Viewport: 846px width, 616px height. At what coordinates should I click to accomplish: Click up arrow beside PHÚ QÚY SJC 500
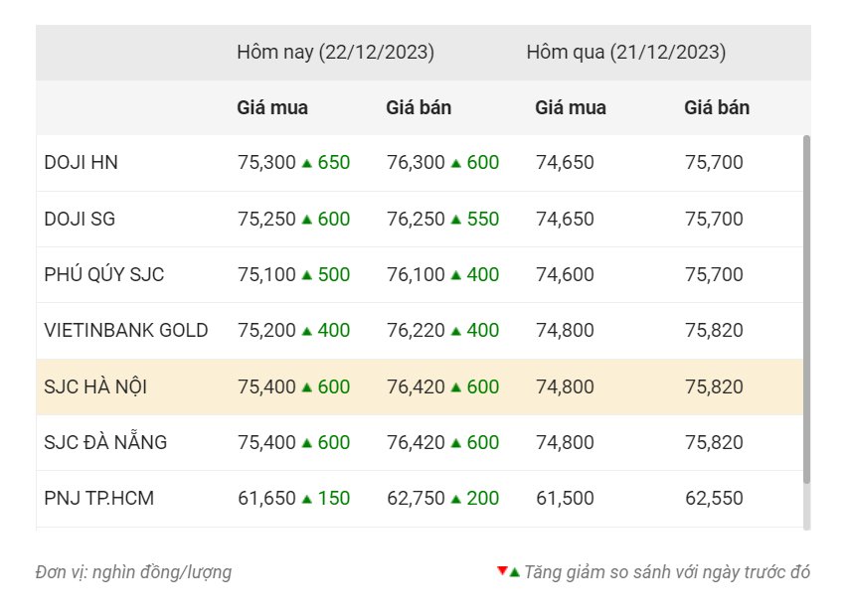307,275
